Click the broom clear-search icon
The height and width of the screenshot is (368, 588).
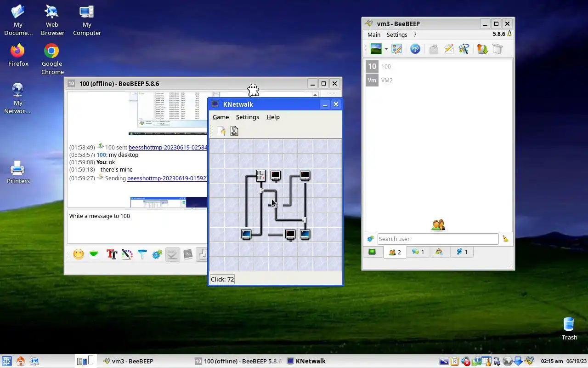pos(505,239)
